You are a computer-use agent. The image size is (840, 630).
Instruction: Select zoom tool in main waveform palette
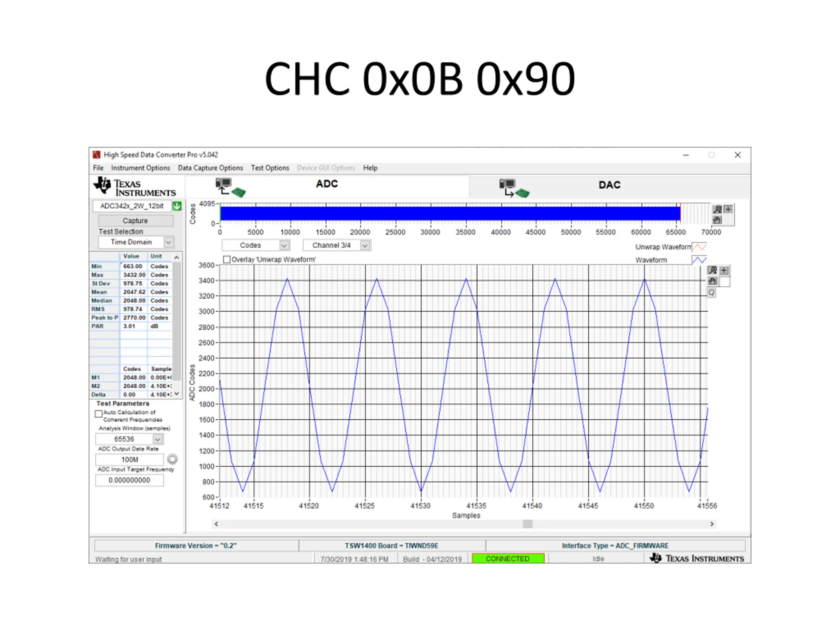click(x=712, y=270)
